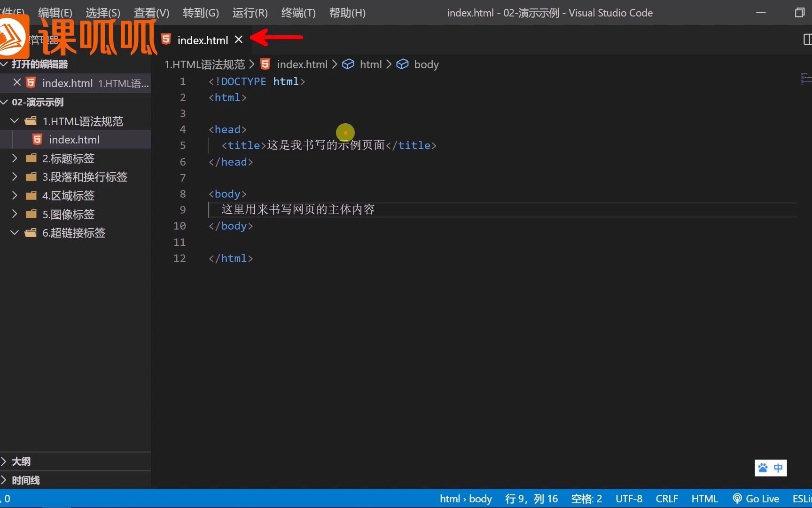Click the 4.区域标签 folder icon

click(31, 195)
